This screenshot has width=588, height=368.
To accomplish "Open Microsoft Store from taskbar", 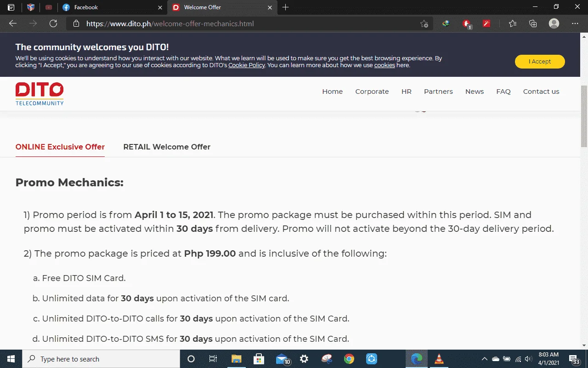I will click(x=259, y=359).
